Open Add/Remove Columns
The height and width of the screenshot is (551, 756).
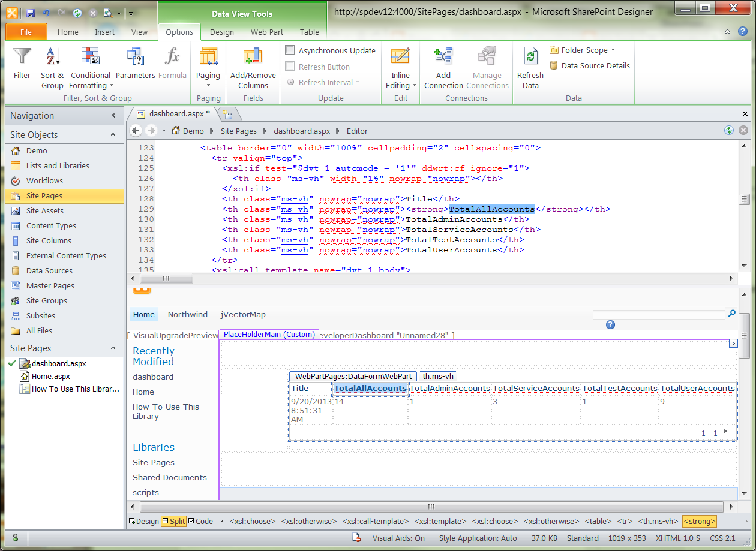click(253, 68)
